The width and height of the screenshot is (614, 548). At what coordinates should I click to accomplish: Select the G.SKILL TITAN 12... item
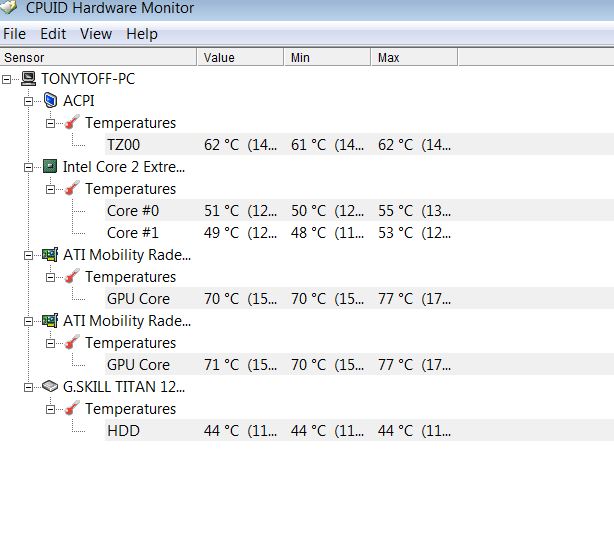124,387
